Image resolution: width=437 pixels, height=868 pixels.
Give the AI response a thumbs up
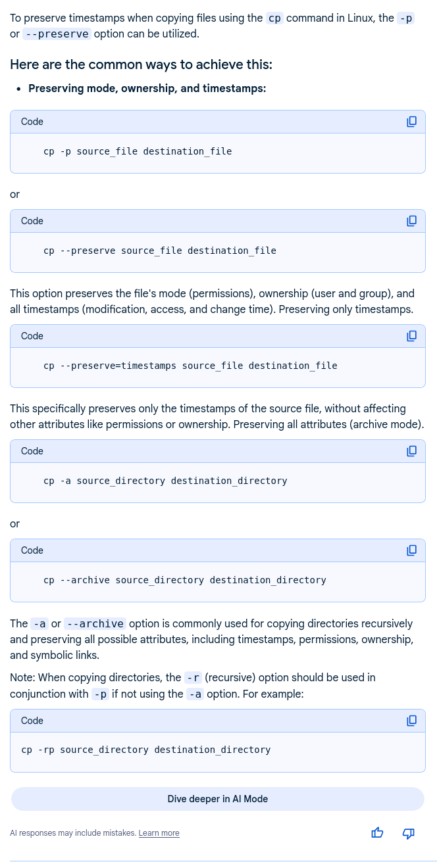377,833
